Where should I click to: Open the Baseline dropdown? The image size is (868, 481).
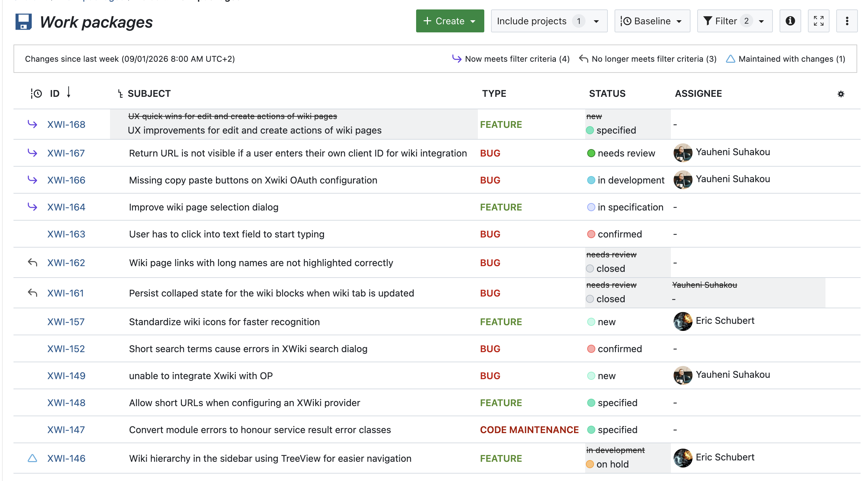[652, 21]
